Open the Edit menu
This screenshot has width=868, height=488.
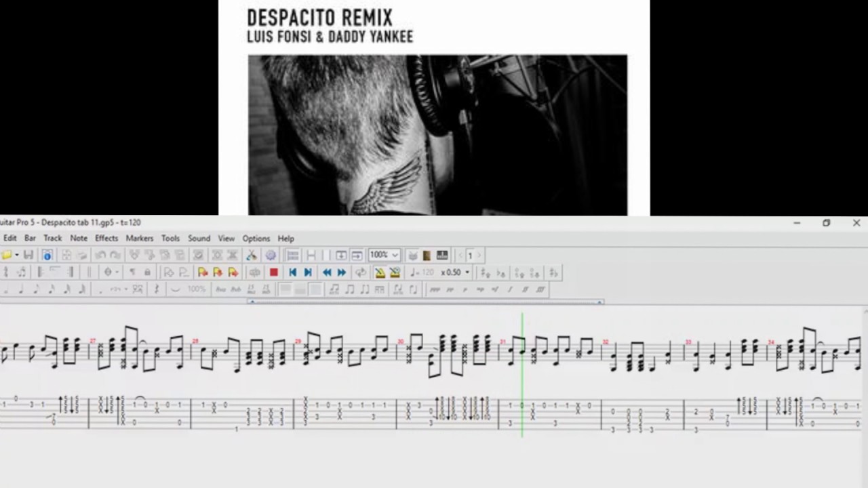coord(10,239)
